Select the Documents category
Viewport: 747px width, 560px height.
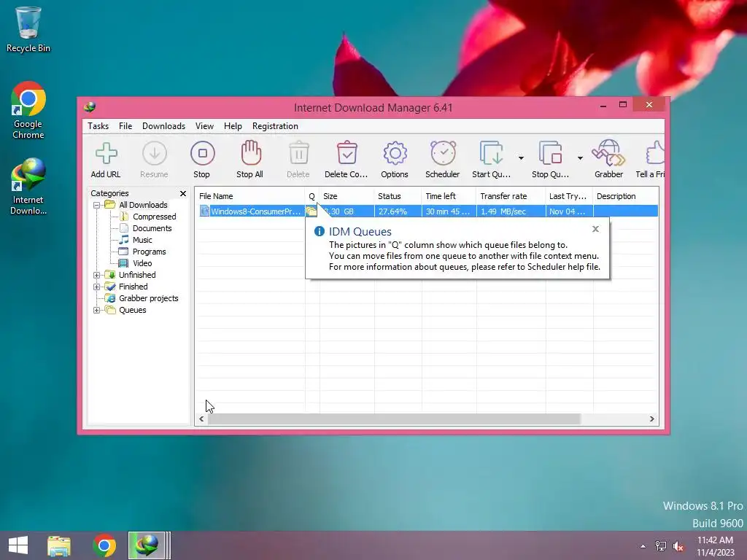[152, 228]
